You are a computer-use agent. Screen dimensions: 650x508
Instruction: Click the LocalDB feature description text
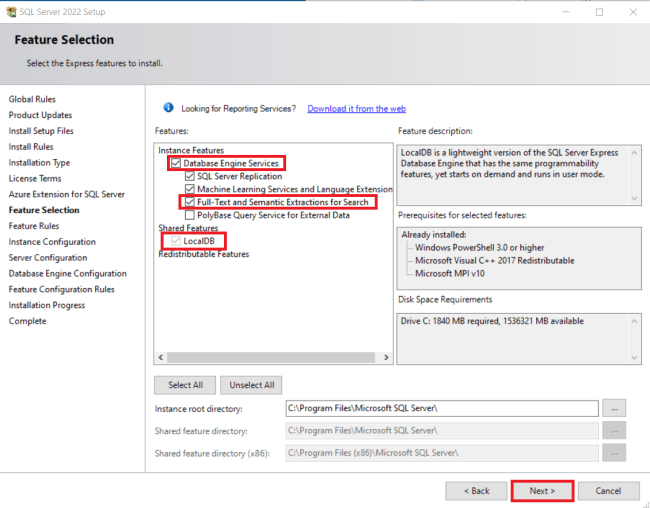[x=509, y=163]
